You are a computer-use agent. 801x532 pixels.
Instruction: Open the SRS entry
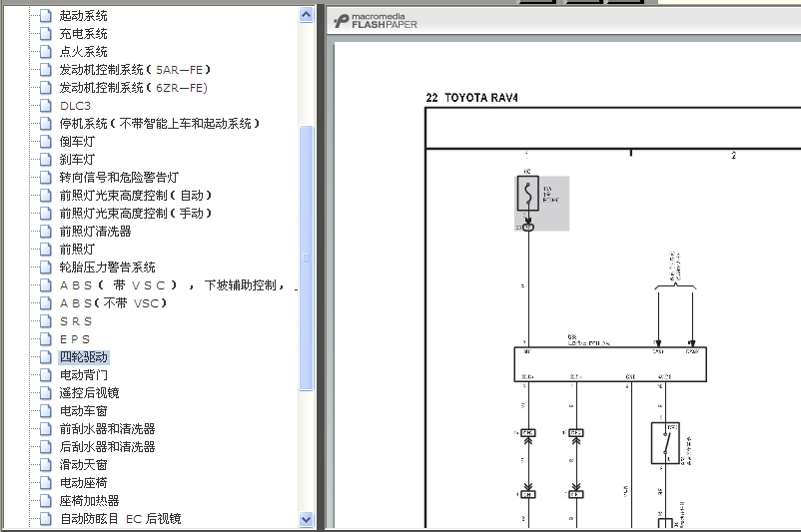click(x=76, y=321)
